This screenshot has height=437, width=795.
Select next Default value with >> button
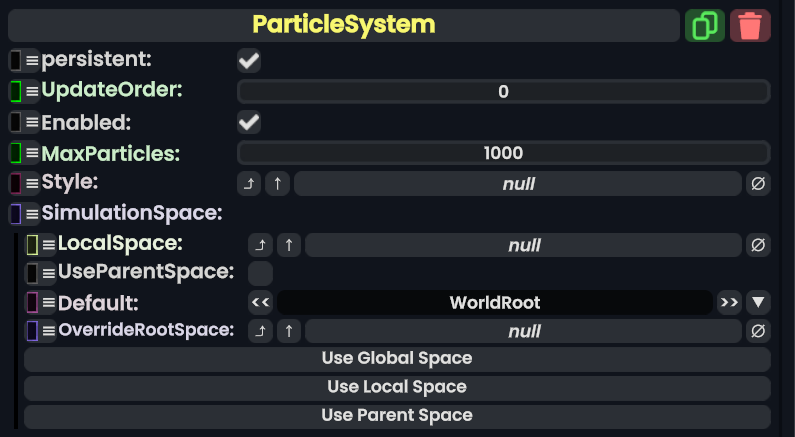[729, 302]
